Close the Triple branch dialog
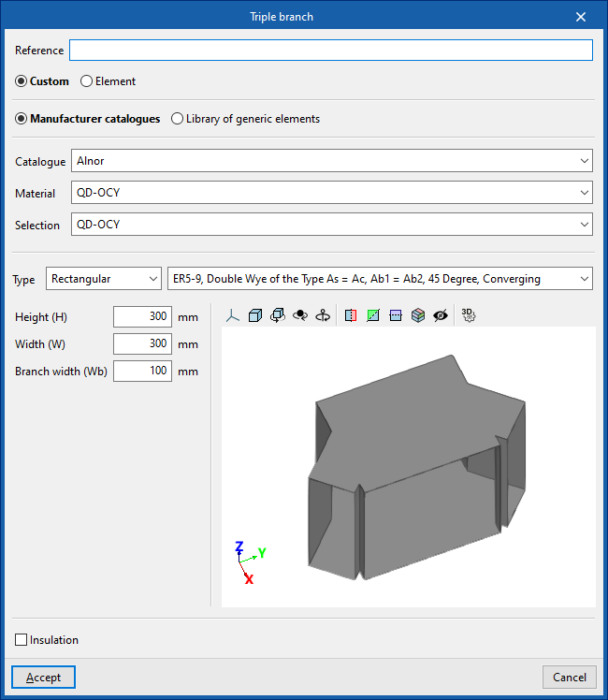Screen dimensions: 608x700 coord(581,17)
